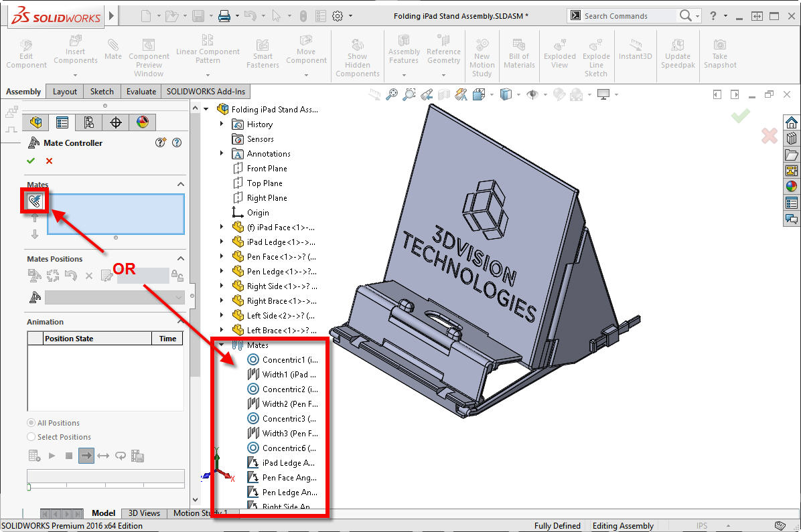801x532 pixels.
Task: Toggle the reciprocate animation mode button
Action: pyautogui.click(x=103, y=456)
